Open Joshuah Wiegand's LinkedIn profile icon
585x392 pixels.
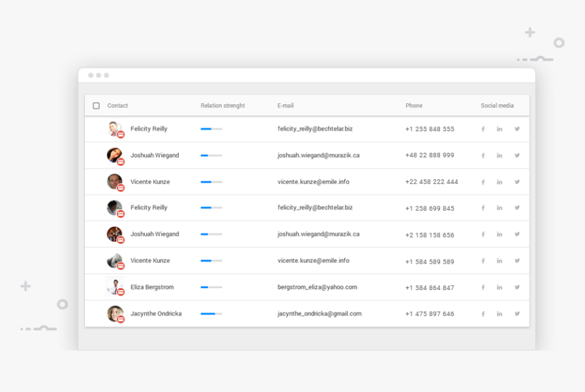tap(499, 155)
